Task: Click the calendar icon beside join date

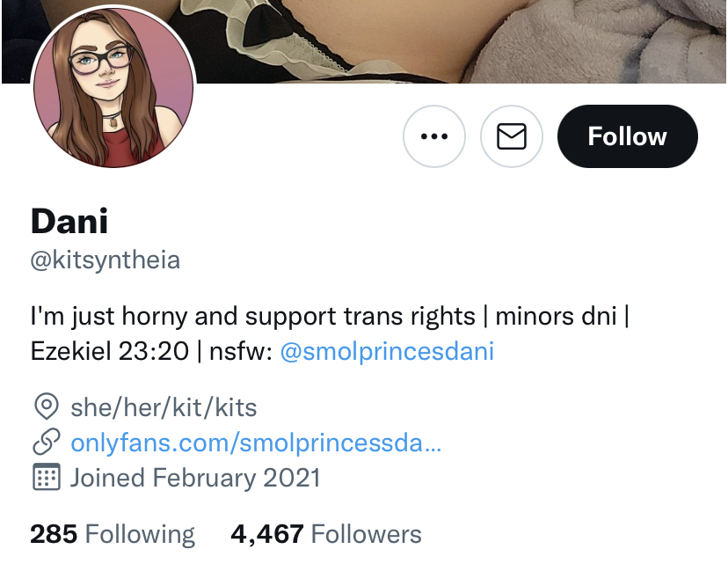Action: [47, 477]
